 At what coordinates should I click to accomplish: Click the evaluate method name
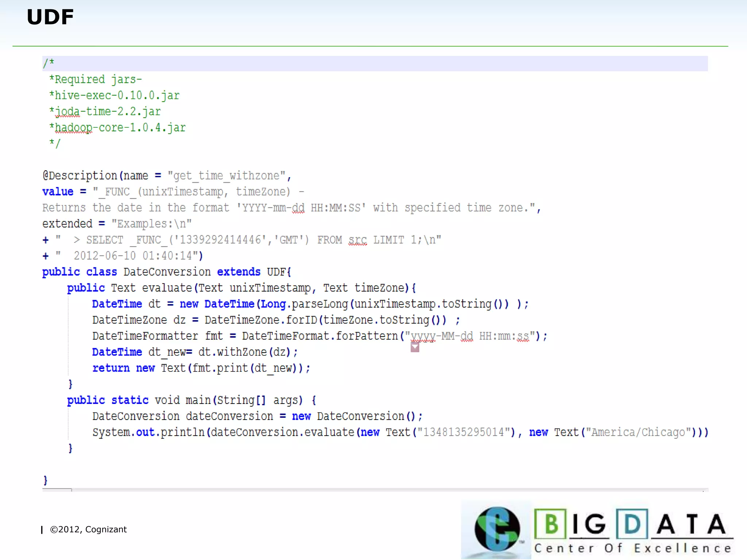coord(167,288)
